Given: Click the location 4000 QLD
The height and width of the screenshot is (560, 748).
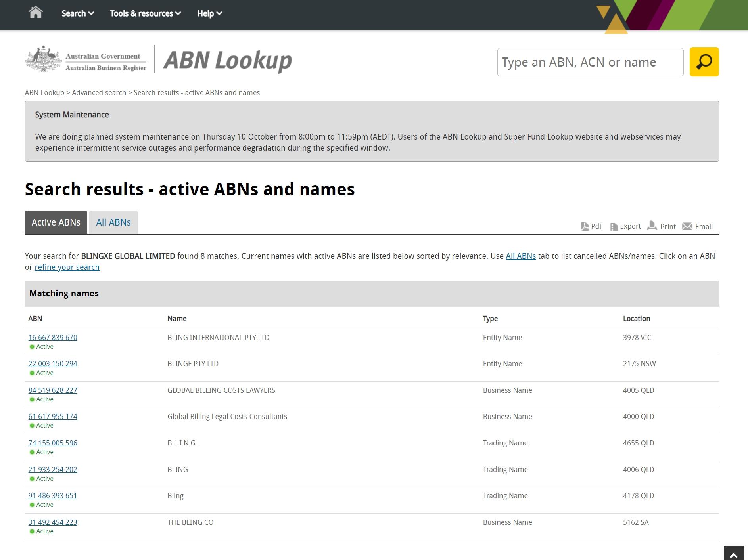Looking at the screenshot, I should pos(639,417).
